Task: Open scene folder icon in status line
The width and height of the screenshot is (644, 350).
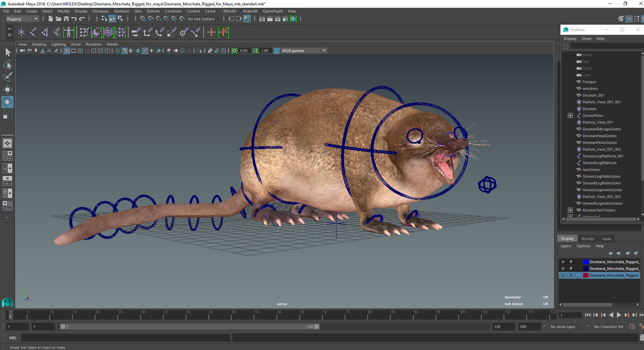Action: click(59, 19)
